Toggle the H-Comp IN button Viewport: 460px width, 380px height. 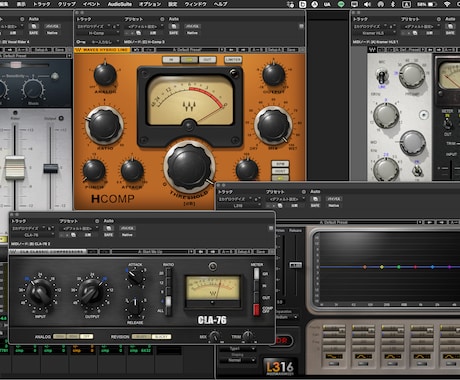point(171,60)
